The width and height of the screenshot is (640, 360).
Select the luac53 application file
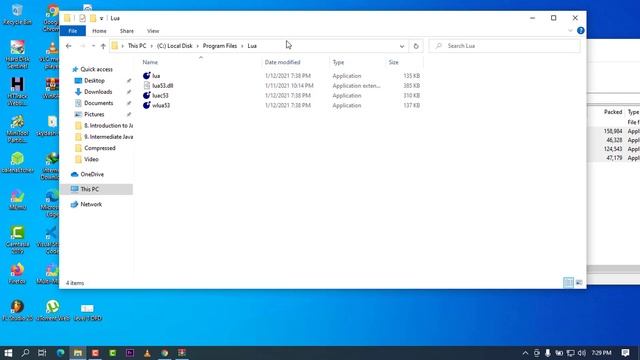(160, 96)
